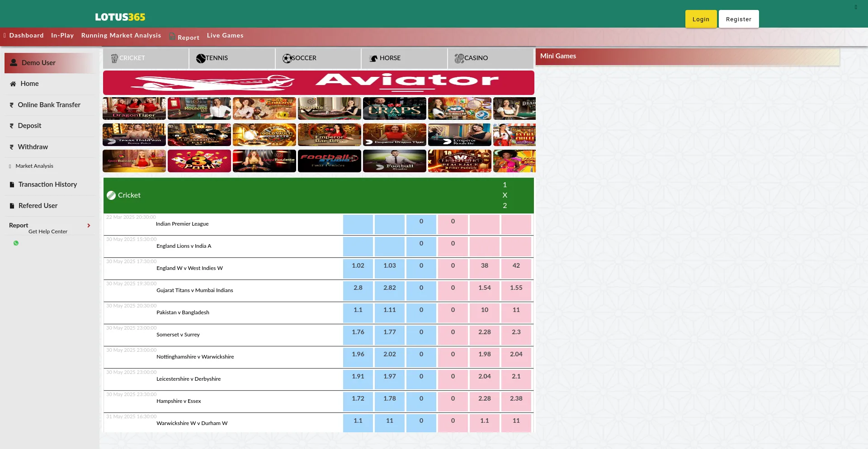Open Football Studio First Person thumbnail
Image resolution: width=868 pixels, height=449 pixels.
pyautogui.click(x=330, y=161)
